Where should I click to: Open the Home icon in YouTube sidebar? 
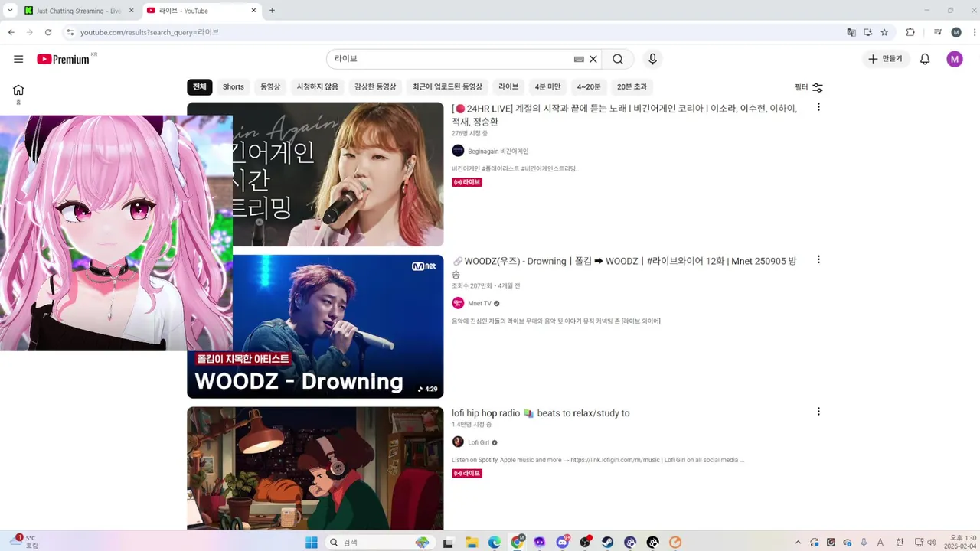18,90
